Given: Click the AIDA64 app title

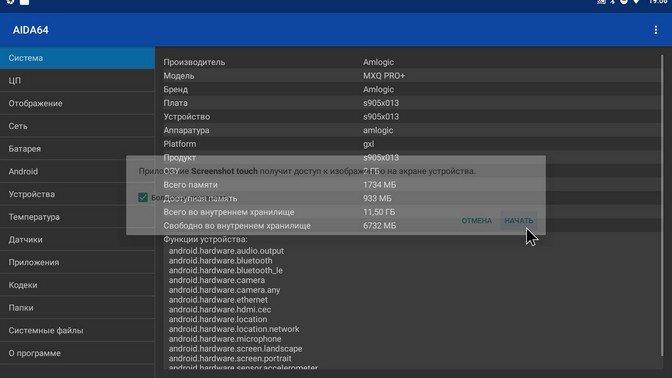Looking at the screenshot, I should pyautogui.click(x=30, y=30).
